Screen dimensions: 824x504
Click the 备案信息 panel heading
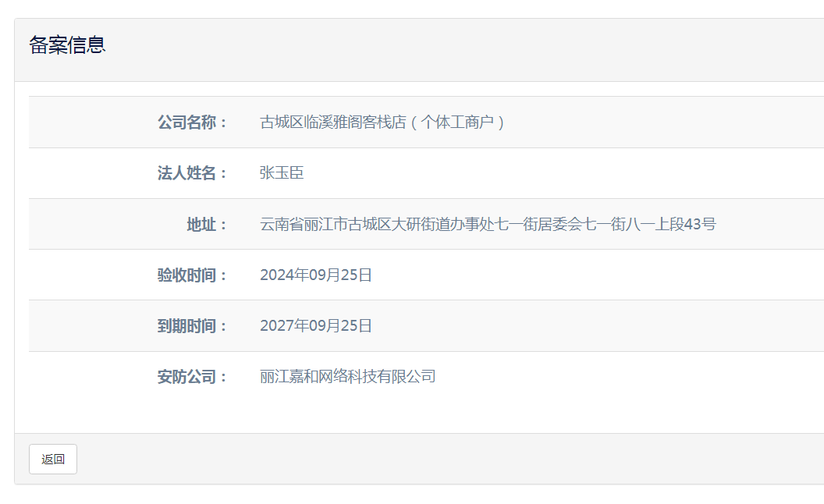pos(67,45)
